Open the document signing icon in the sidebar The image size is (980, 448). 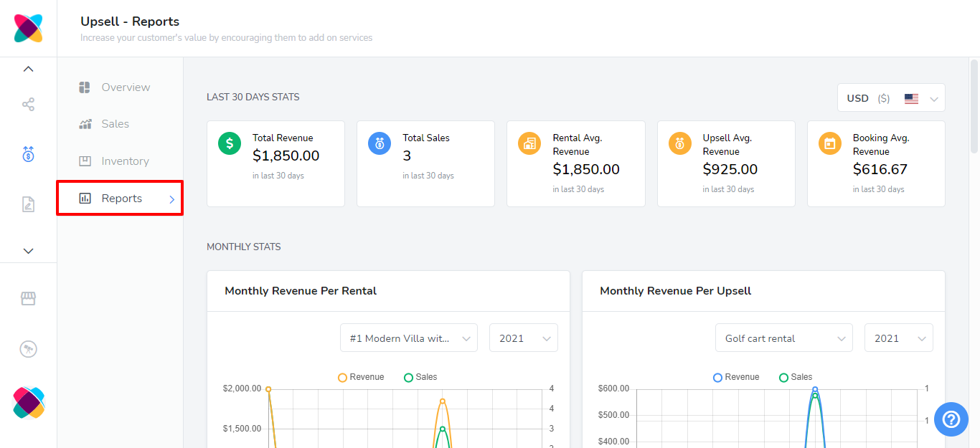pyautogui.click(x=28, y=204)
